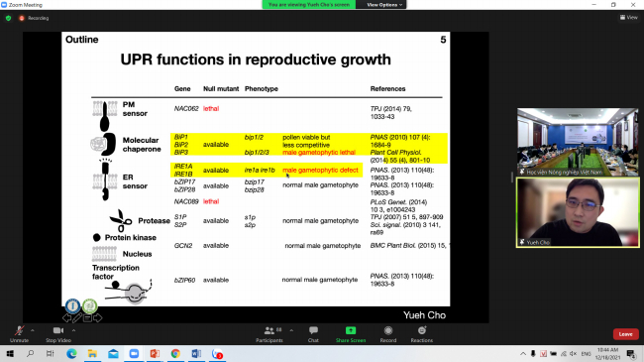Click the 'Molecular chaperone' label
644x362 pixels.
tap(142, 145)
